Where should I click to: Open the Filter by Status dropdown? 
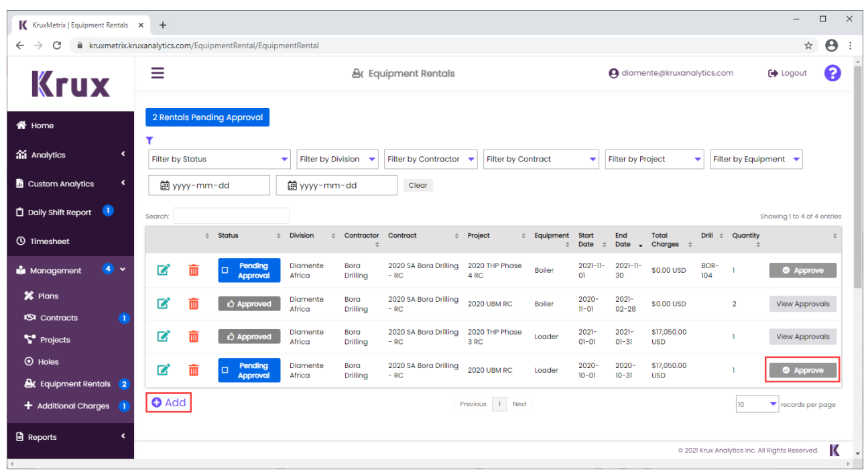219,159
